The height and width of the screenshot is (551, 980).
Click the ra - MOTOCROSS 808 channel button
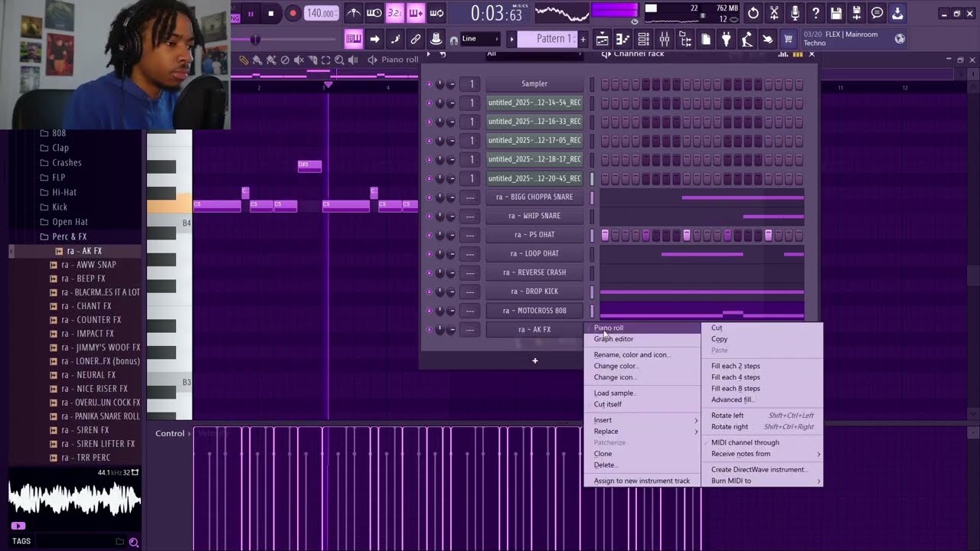click(534, 311)
